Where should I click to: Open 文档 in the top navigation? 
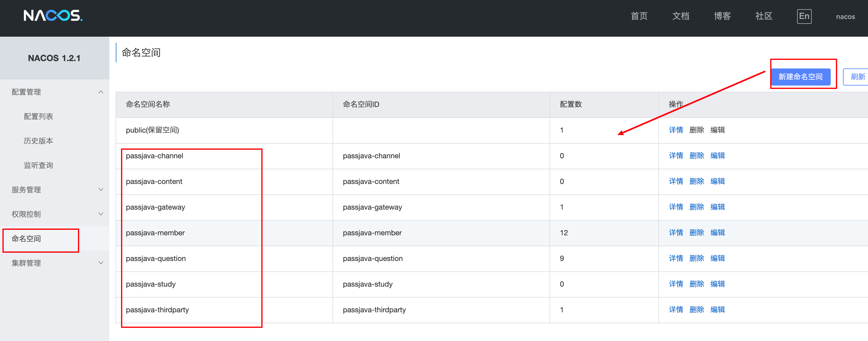680,16
